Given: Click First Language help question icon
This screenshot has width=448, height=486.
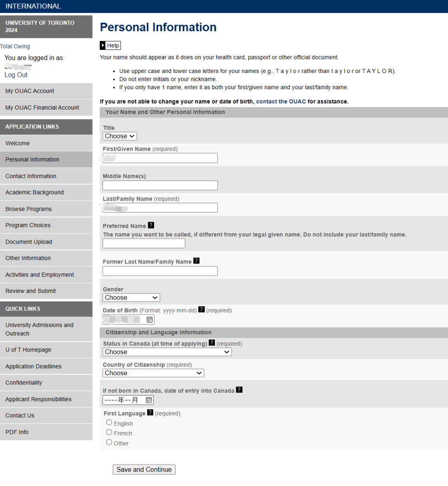Looking at the screenshot, I should pyautogui.click(x=150, y=412).
